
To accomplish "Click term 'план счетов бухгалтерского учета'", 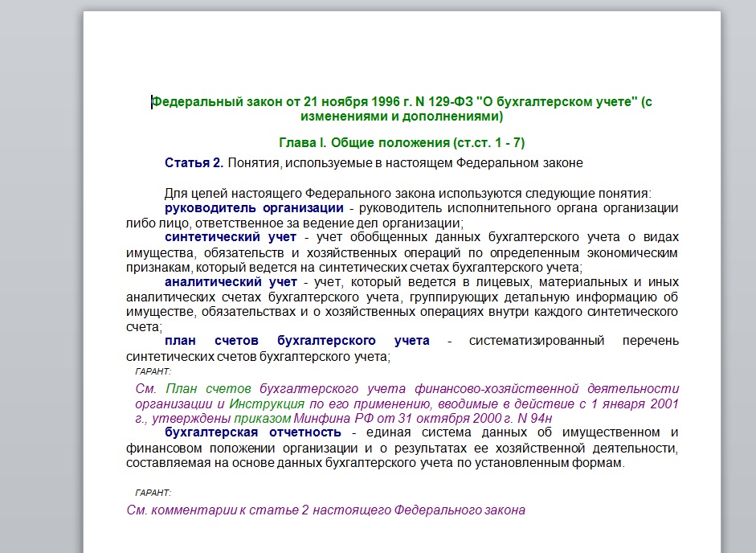I will (297, 341).
